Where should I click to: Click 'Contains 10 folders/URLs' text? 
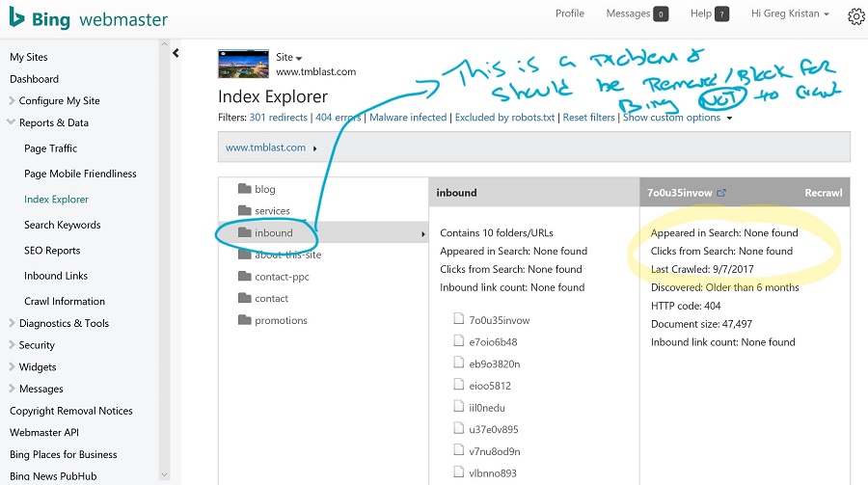pos(497,233)
